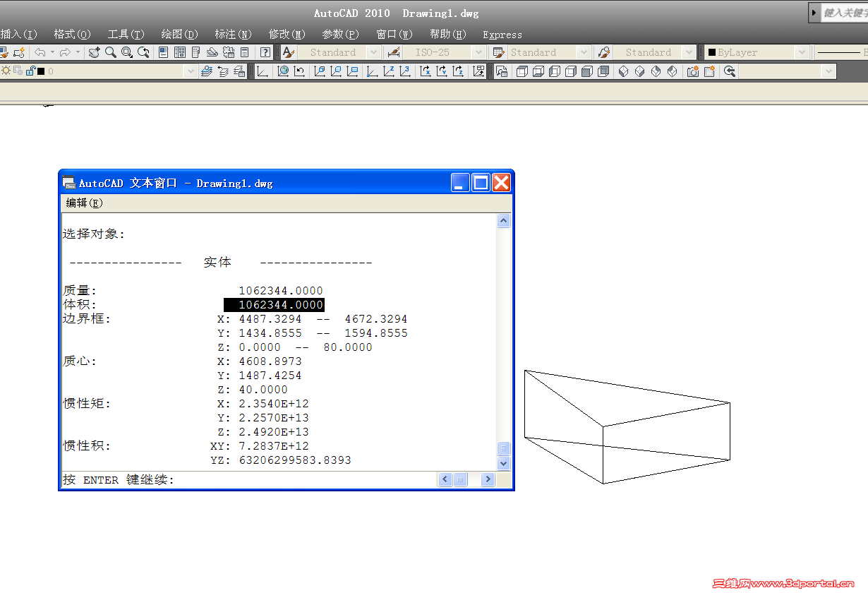The width and height of the screenshot is (868, 593).
Task: Click text window vertical scroll down arrow
Action: point(503,464)
